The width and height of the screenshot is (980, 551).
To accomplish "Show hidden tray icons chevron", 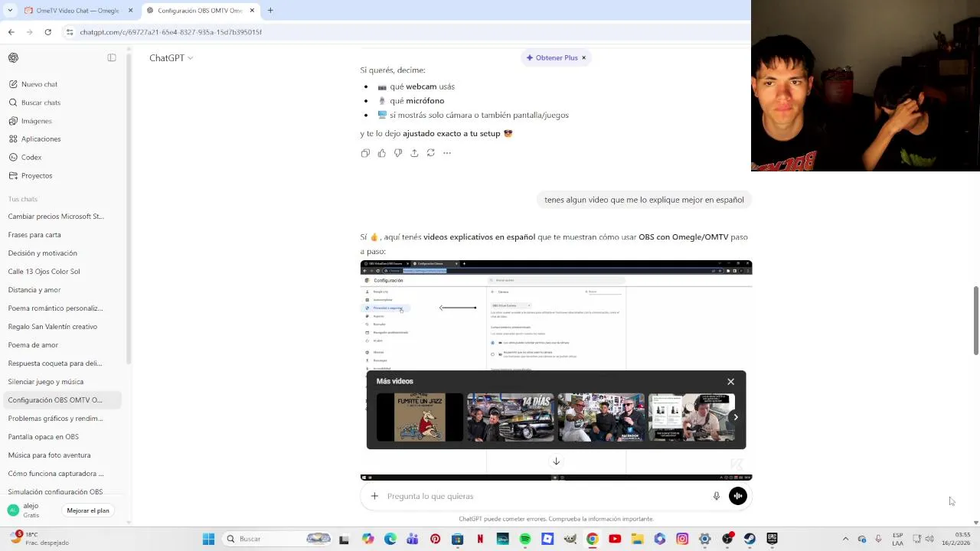I will pyautogui.click(x=845, y=539).
